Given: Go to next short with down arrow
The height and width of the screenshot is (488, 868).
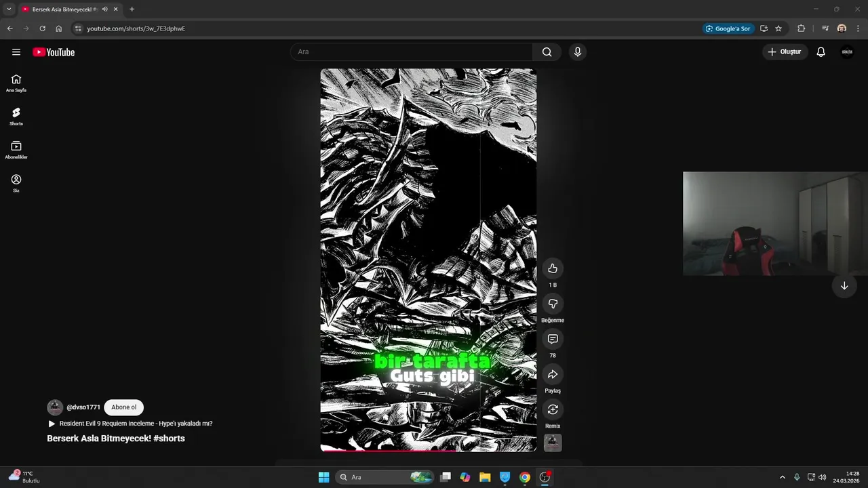Looking at the screenshot, I should pos(844,286).
